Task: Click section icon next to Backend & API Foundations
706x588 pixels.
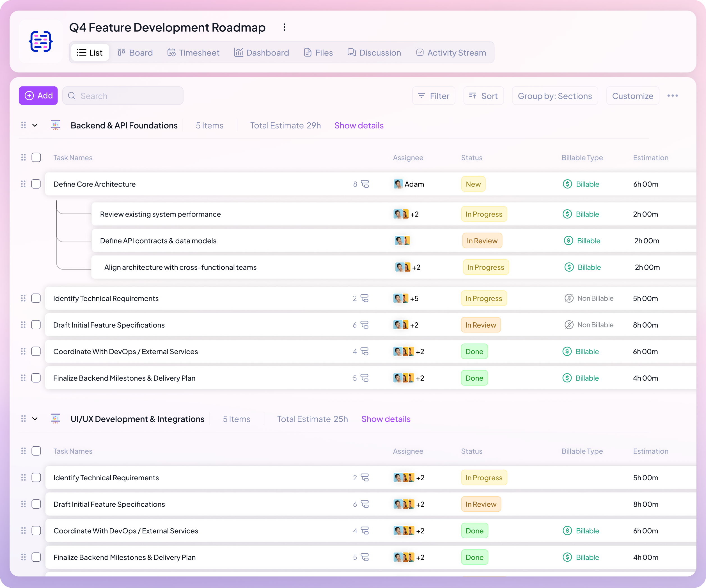Action: pos(56,125)
